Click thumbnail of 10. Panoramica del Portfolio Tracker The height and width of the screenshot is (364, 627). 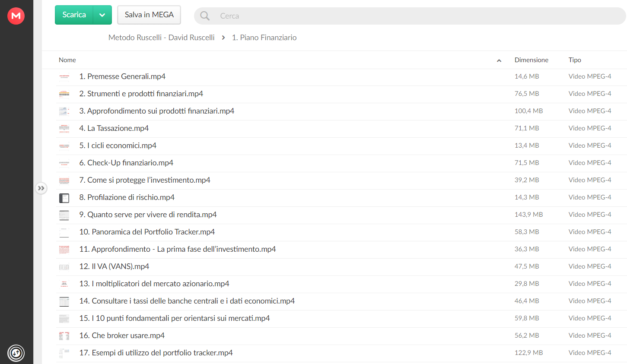pos(64,232)
